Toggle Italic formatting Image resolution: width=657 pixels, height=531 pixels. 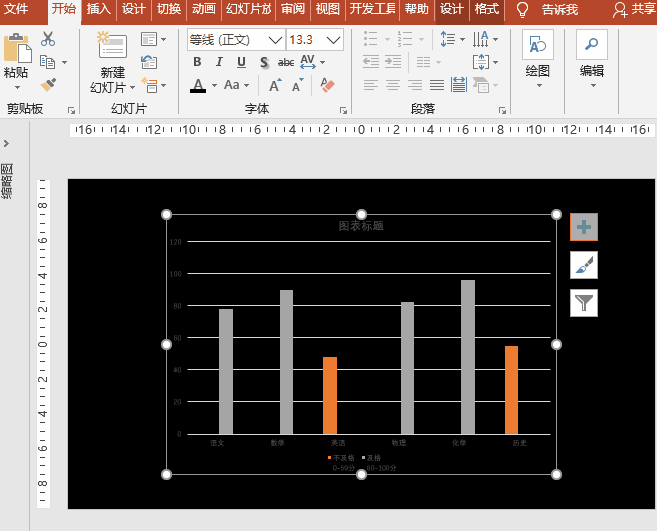(x=219, y=62)
